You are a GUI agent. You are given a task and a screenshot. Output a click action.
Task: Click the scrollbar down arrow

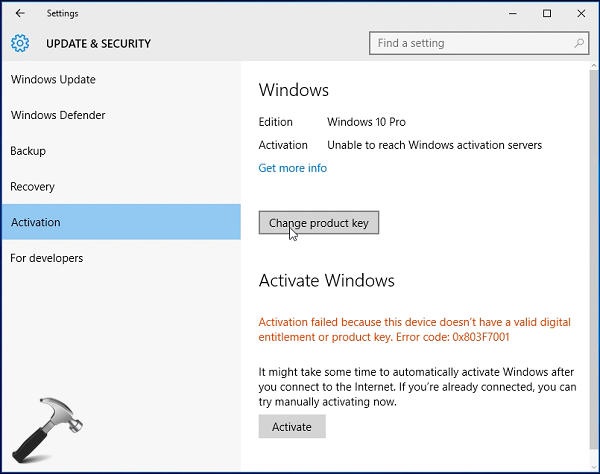594,467
